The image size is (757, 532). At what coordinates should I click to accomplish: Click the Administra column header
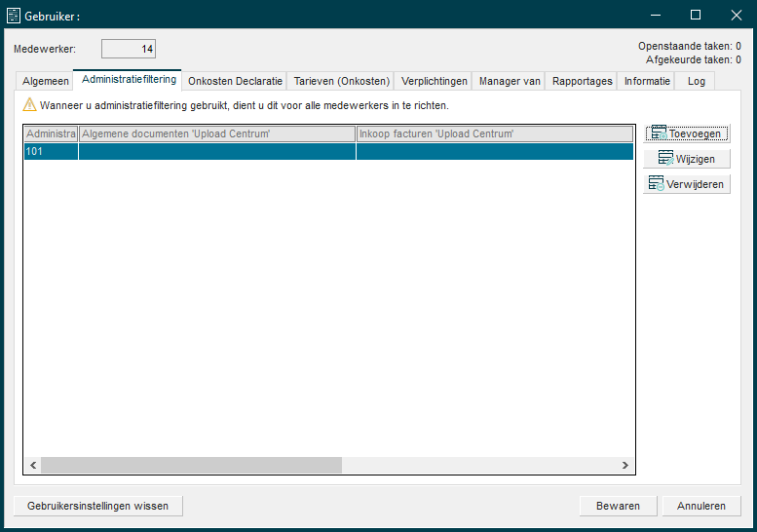click(x=51, y=133)
